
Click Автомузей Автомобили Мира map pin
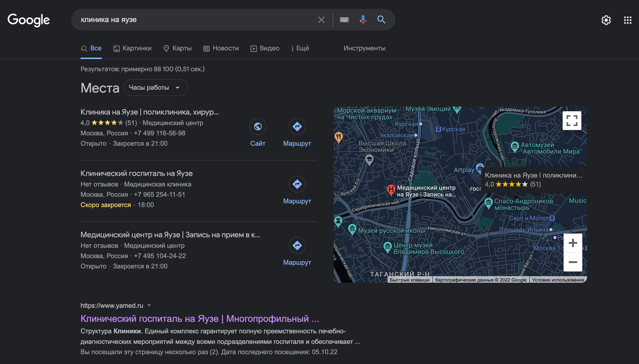coord(514,147)
